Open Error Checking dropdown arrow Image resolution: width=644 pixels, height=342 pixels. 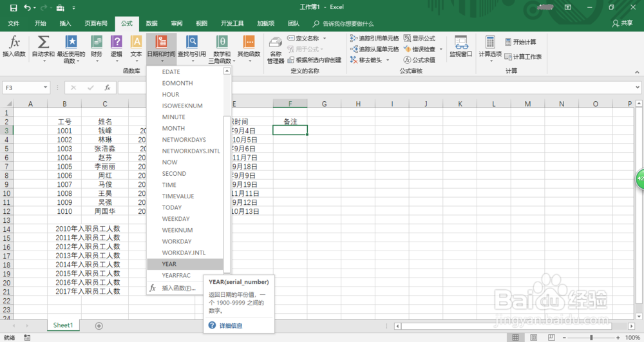pyautogui.click(x=441, y=49)
